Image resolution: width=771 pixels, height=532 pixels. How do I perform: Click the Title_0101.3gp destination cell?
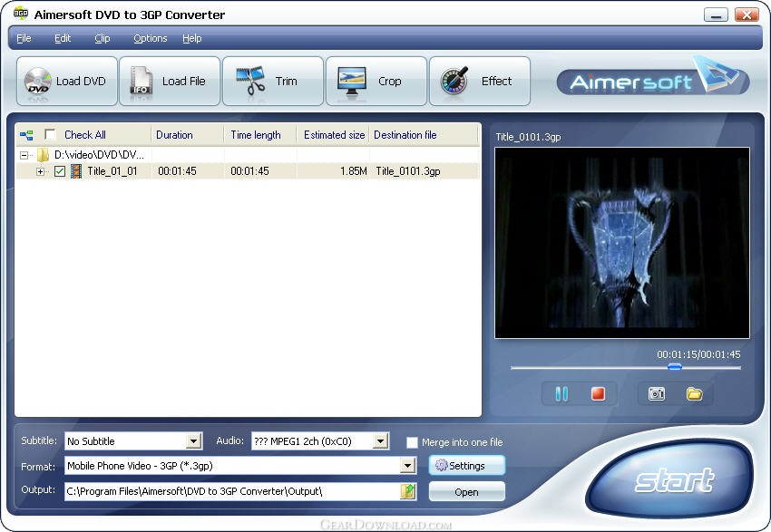pyautogui.click(x=408, y=171)
